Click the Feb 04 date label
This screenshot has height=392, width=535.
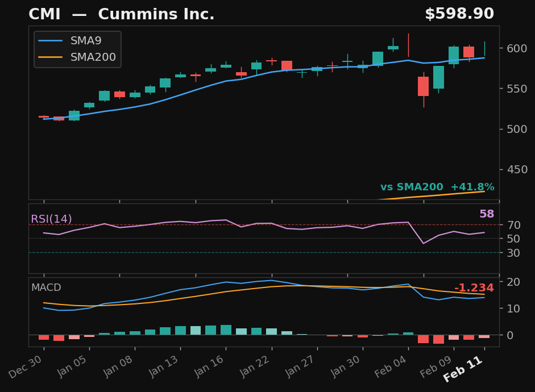[391, 366]
